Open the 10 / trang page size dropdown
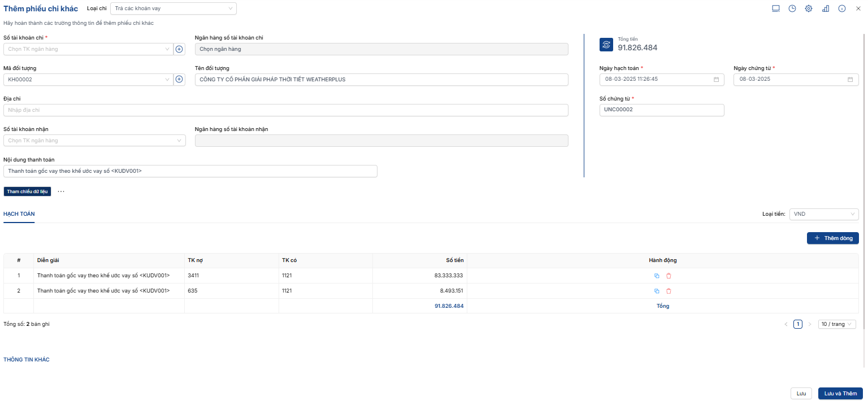This screenshot has height=401, width=868. pyautogui.click(x=837, y=324)
